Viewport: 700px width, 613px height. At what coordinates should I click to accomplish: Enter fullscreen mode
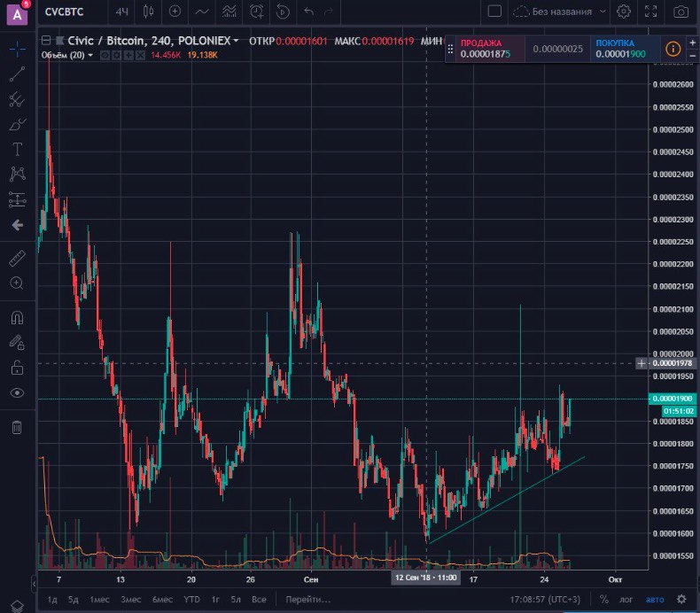651,12
